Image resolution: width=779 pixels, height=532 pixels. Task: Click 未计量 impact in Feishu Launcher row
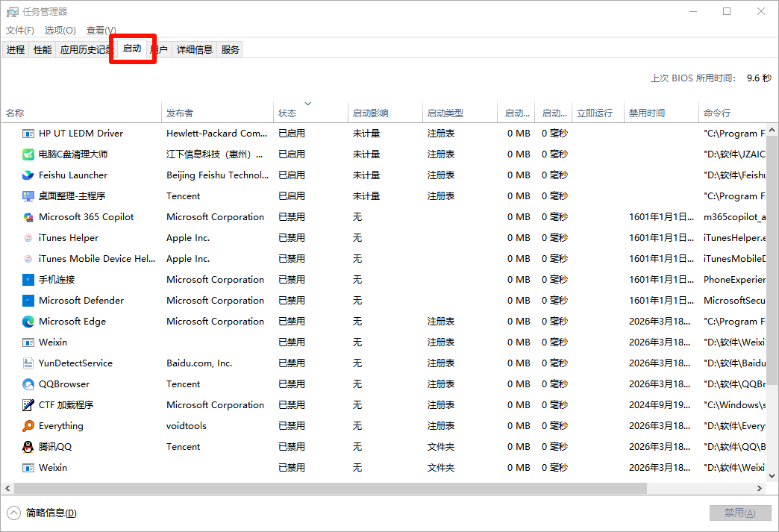click(x=366, y=175)
